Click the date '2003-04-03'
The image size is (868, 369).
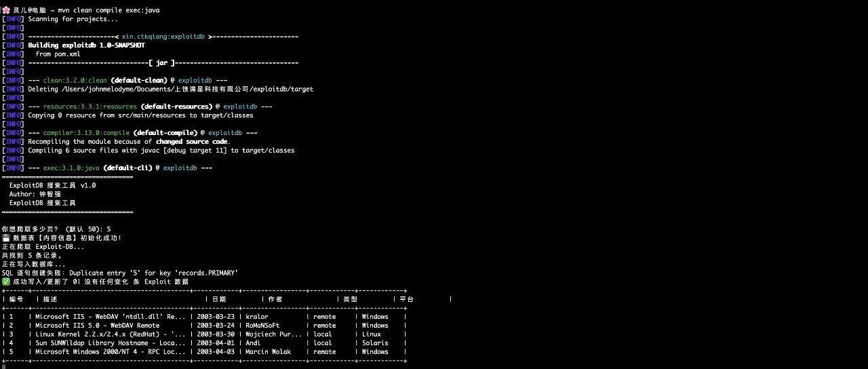point(216,352)
